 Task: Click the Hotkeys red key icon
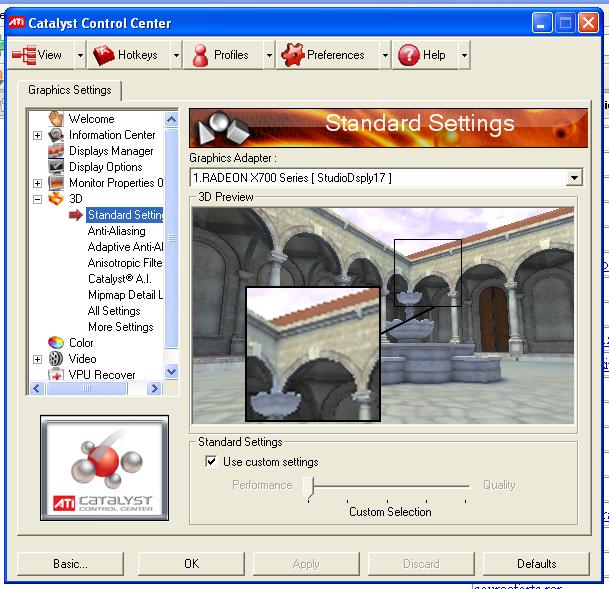[x=104, y=55]
